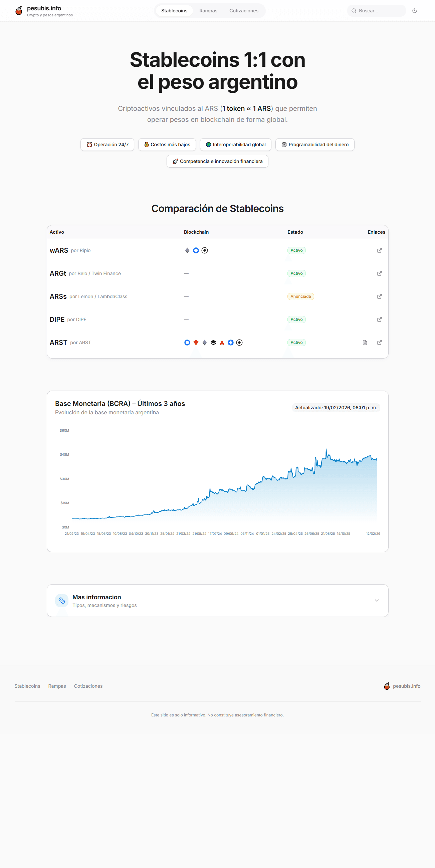This screenshot has width=435, height=868.
Task: Click the peak of the base monetaria chart
Action: [x=326, y=449]
